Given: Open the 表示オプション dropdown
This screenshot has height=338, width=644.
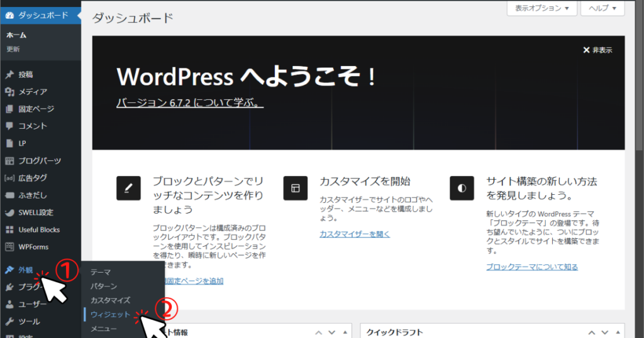Looking at the screenshot, I should pos(542,8).
